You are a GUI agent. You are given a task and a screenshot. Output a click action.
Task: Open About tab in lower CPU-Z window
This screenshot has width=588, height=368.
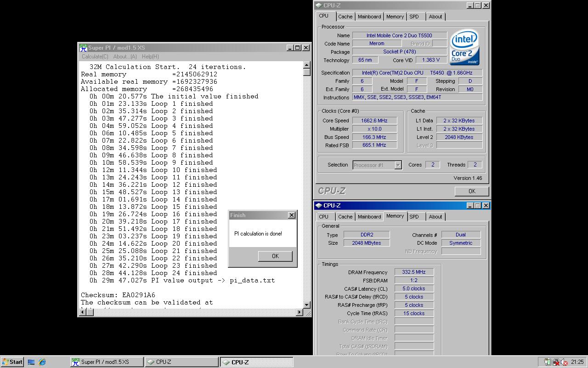click(x=435, y=217)
